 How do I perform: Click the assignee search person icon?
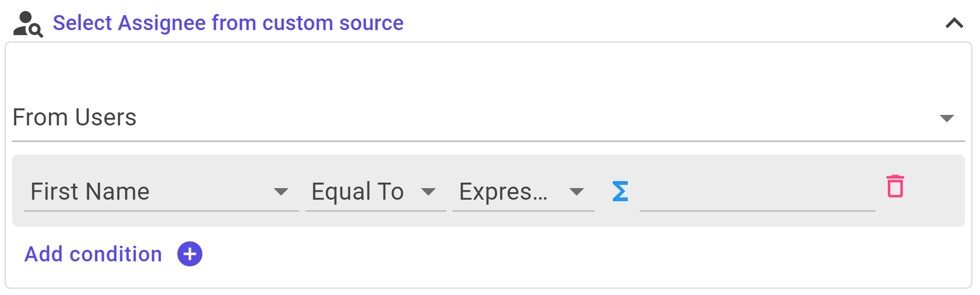click(28, 24)
